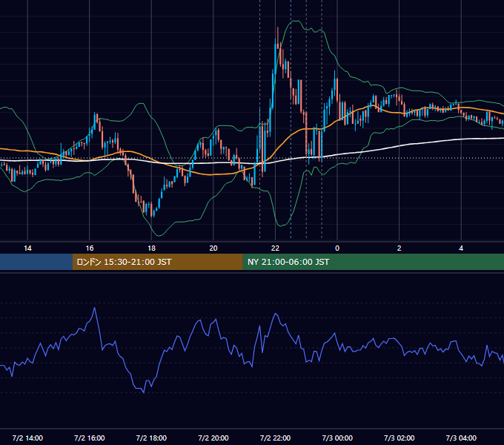The height and width of the screenshot is (445, 504).
Task: Click the blue session bar before London
Action: tap(36, 262)
